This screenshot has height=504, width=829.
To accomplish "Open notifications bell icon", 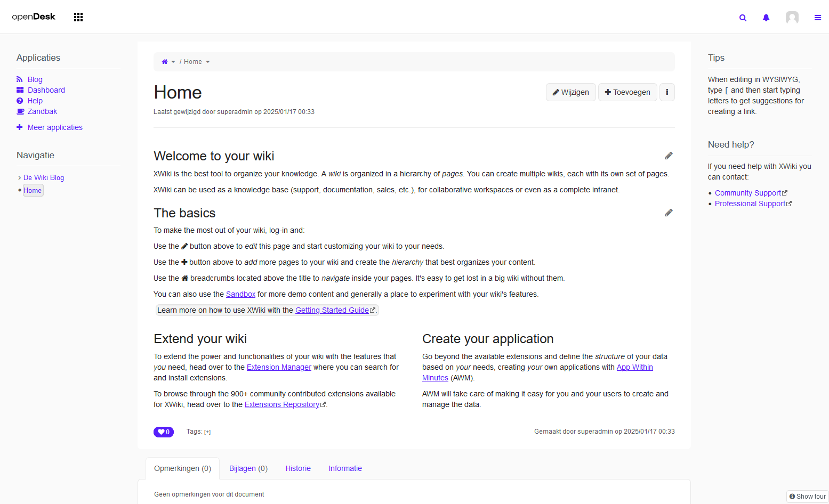I will 766,18.
